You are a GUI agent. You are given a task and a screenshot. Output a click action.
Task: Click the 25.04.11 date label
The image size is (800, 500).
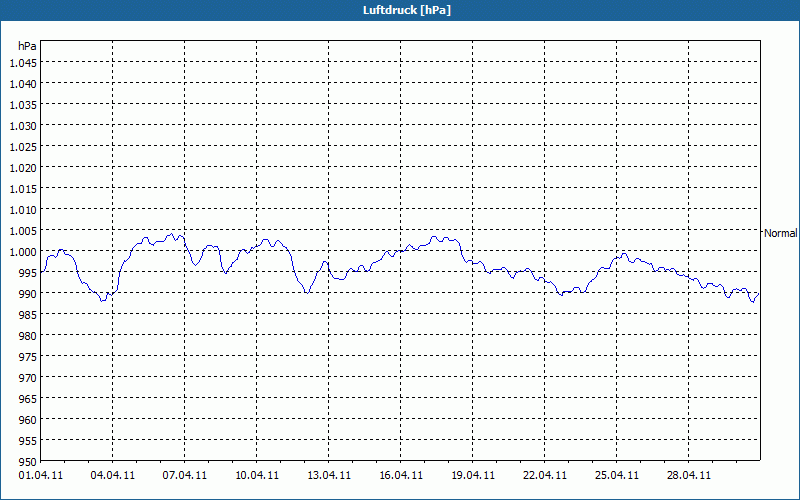[617, 476]
